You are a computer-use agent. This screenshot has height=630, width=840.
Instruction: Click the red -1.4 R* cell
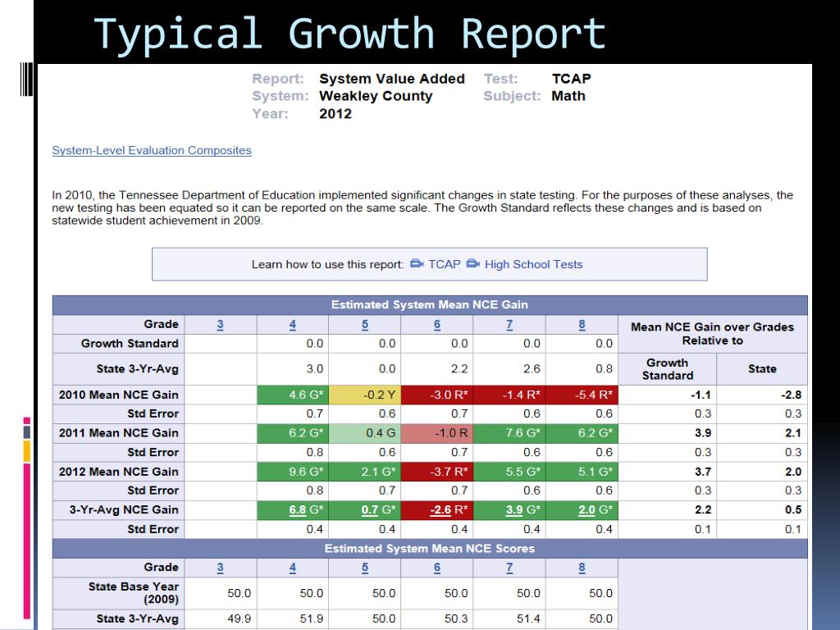[509, 395]
